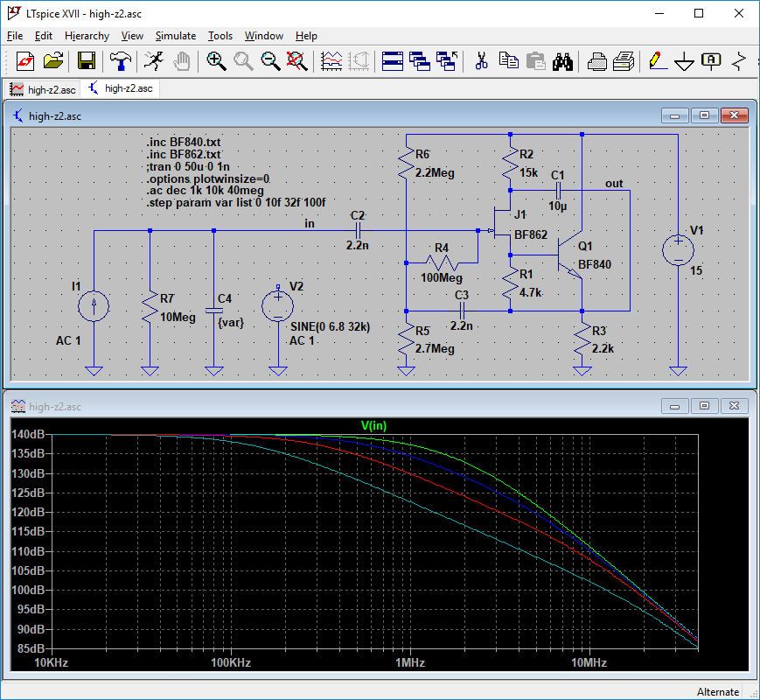Image resolution: width=760 pixels, height=700 pixels.
Task: Click the BF840 transistor label
Action: (595, 264)
